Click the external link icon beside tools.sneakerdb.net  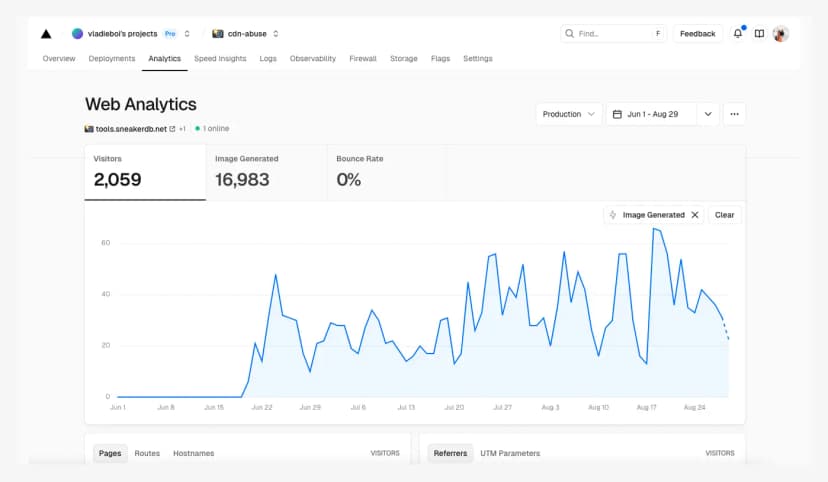[172, 129]
